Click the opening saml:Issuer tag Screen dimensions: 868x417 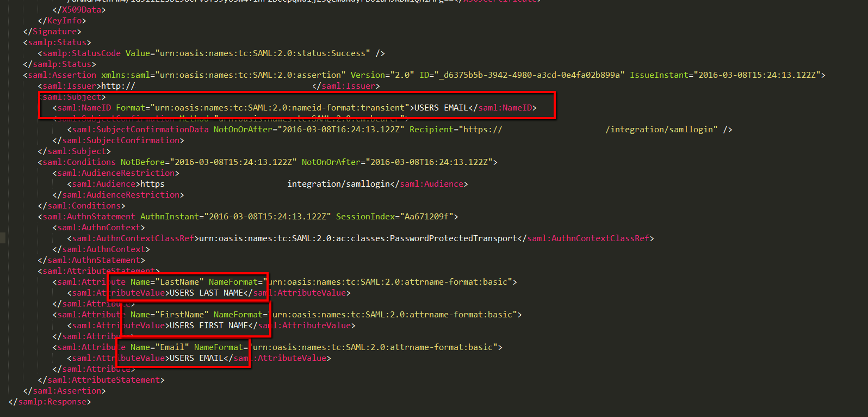point(70,86)
